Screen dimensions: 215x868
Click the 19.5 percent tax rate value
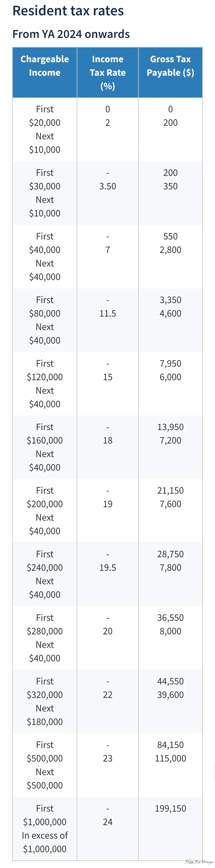click(108, 568)
